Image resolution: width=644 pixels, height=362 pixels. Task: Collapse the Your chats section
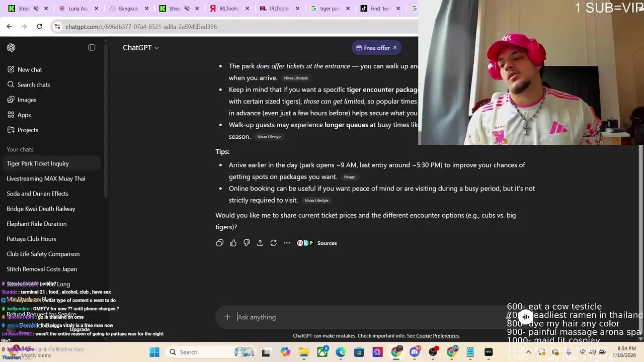(x=20, y=149)
